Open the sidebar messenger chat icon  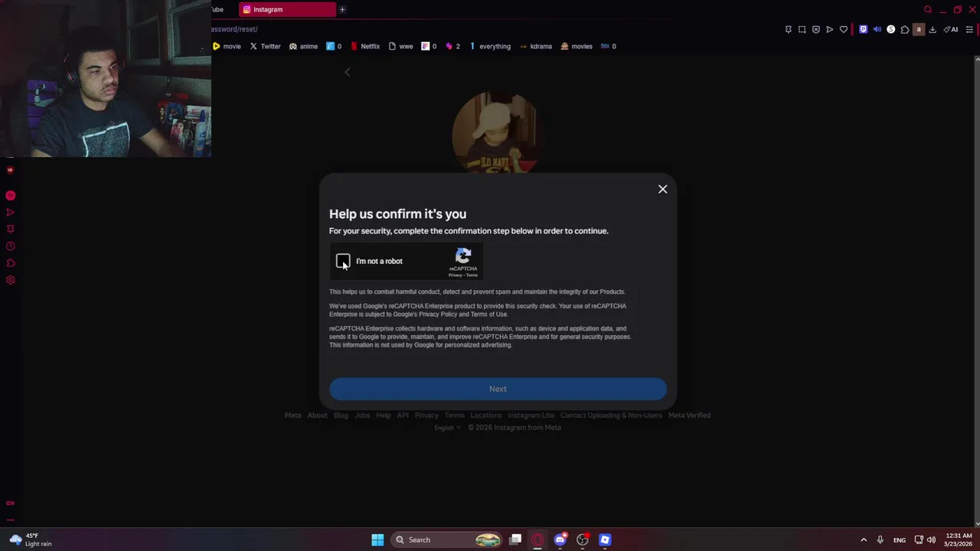11,195
